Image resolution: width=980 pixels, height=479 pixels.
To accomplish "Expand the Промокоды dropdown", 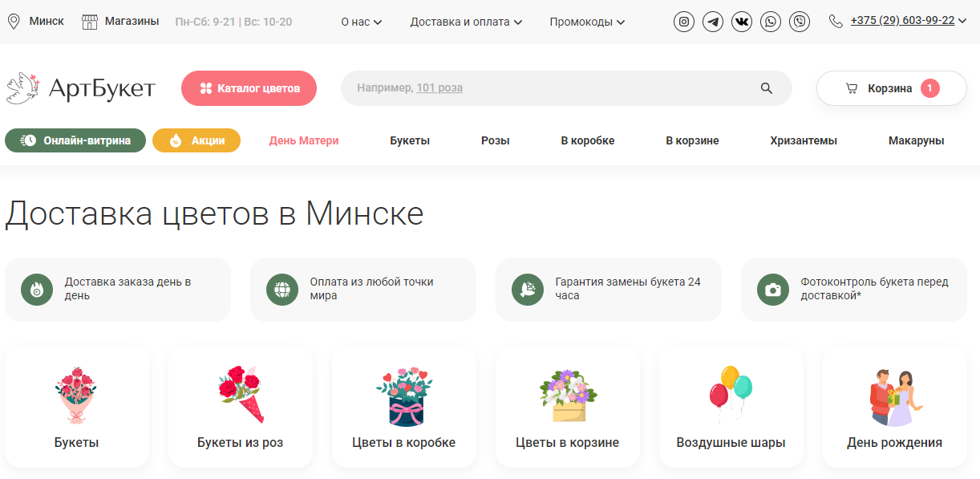I will [587, 22].
